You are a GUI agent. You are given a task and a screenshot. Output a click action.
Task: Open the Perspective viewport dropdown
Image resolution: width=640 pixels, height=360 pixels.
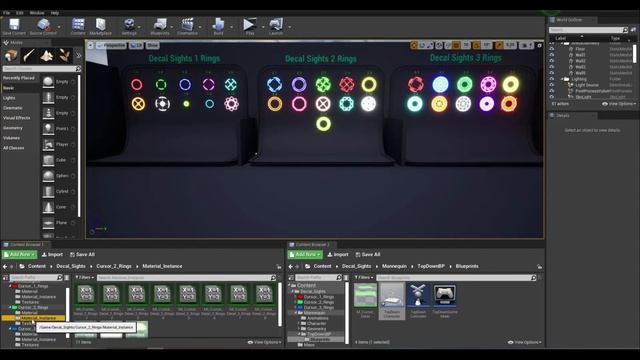[112, 45]
